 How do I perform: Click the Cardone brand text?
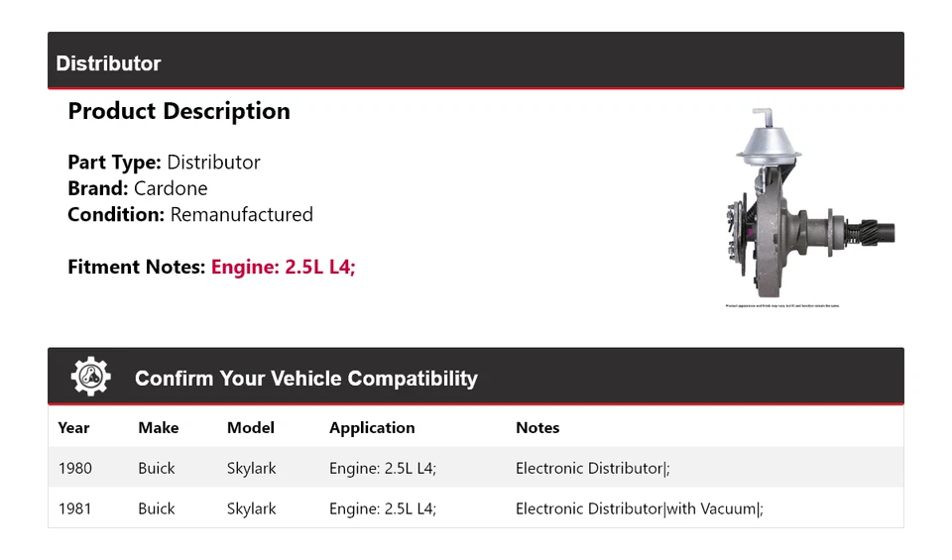[x=171, y=188]
